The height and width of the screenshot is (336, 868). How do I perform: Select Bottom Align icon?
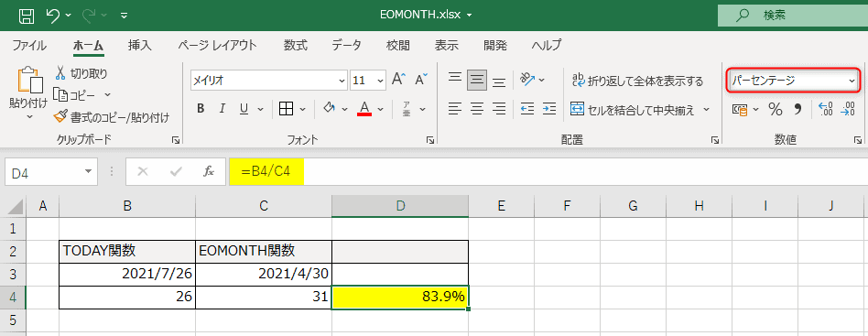499,81
